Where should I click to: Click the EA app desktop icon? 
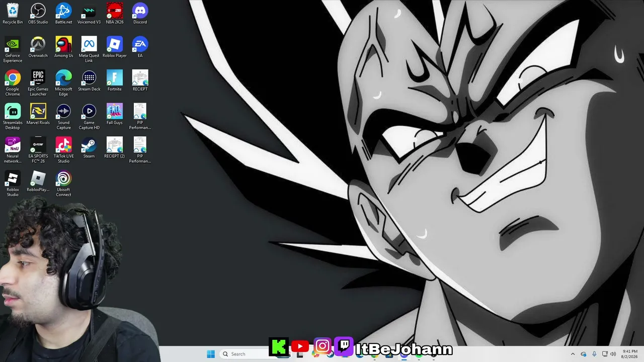140,47
